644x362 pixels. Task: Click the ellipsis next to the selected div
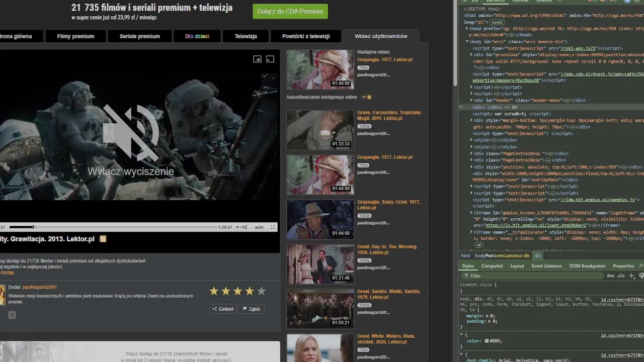point(461,107)
